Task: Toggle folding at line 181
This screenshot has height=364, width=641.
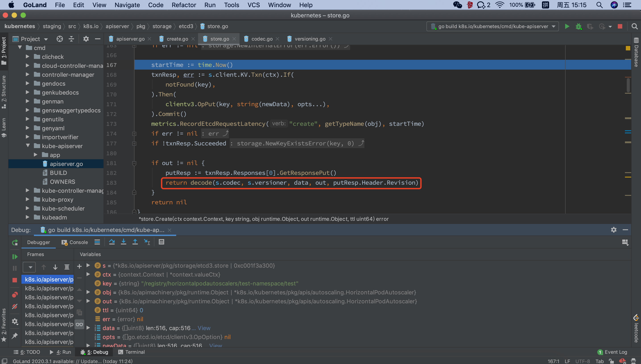Action: (x=134, y=163)
